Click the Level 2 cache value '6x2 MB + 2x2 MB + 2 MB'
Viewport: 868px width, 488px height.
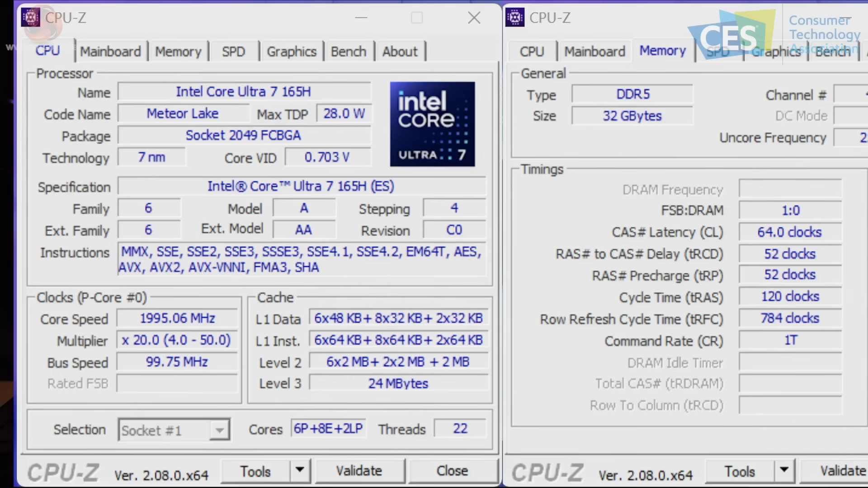point(399,361)
